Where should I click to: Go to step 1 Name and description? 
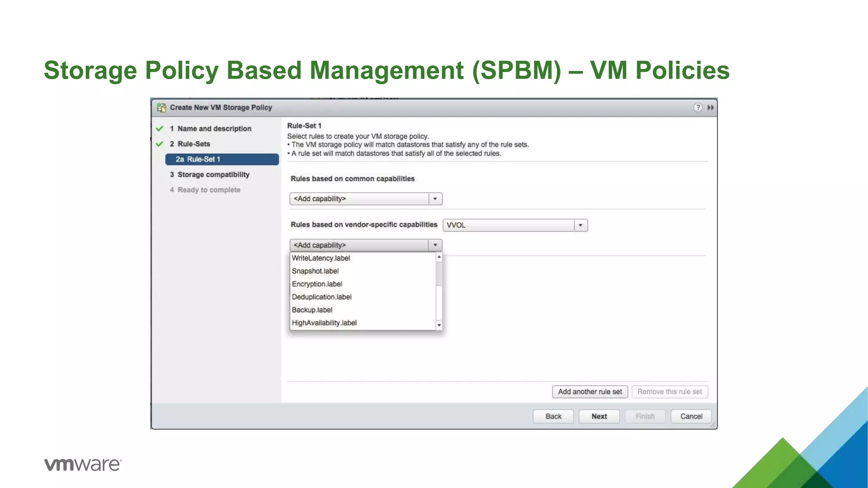coord(210,129)
